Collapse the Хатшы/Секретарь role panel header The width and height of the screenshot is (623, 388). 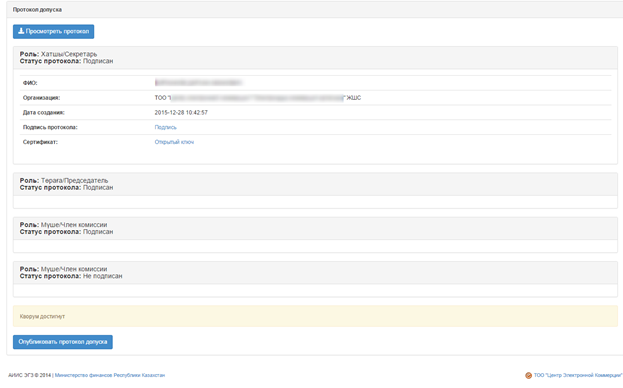315,58
